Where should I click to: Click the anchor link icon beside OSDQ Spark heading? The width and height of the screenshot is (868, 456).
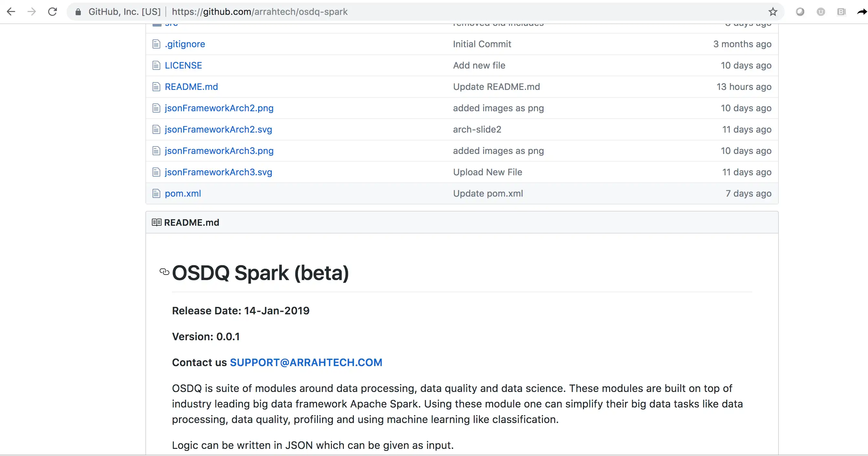tap(164, 272)
